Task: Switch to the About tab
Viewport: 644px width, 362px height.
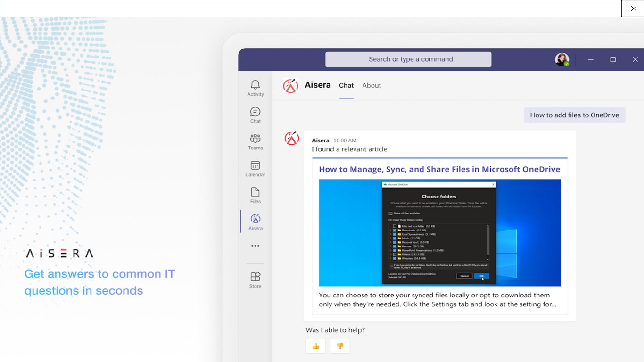Action: tap(372, 85)
